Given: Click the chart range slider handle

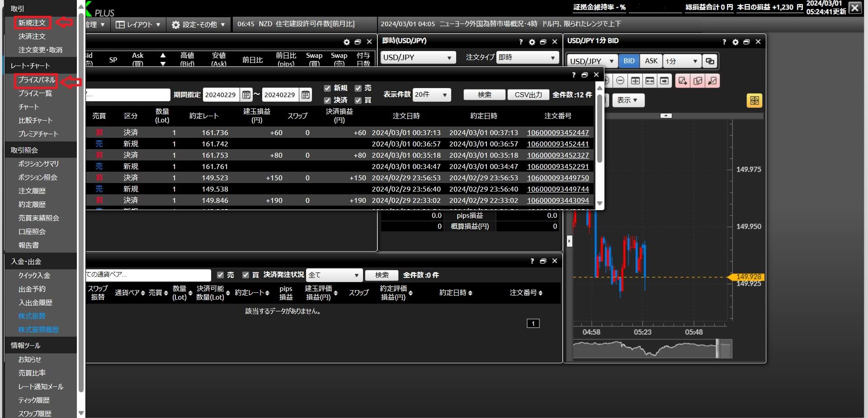Looking at the screenshot, I should (718, 349).
